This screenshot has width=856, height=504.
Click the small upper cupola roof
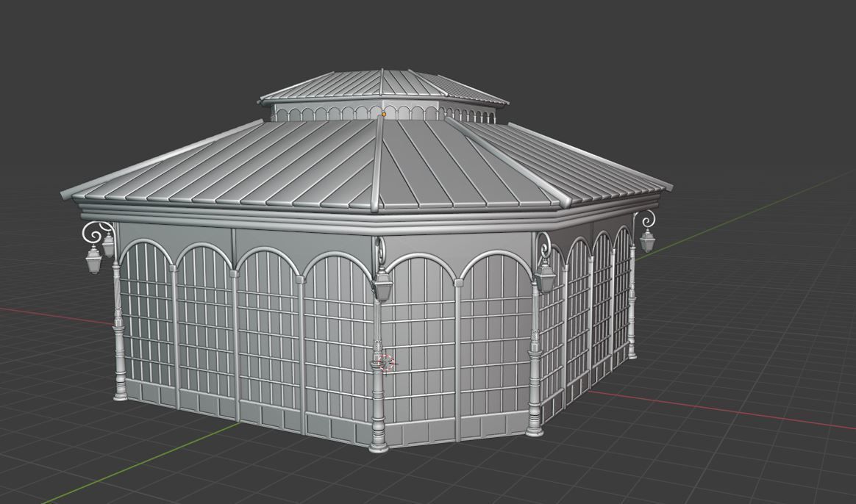click(x=385, y=86)
